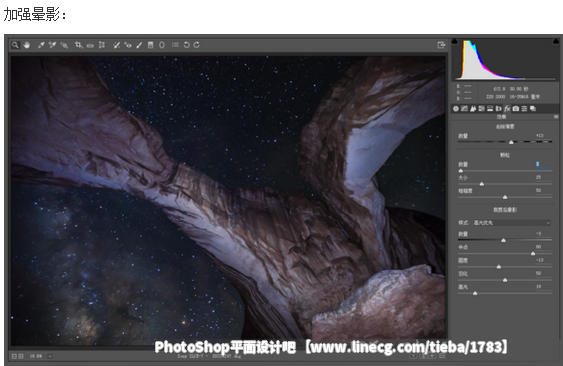The width and height of the screenshot is (563, 366).
Task: Open the Basic panel tab
Action: (x=456, y=108)
